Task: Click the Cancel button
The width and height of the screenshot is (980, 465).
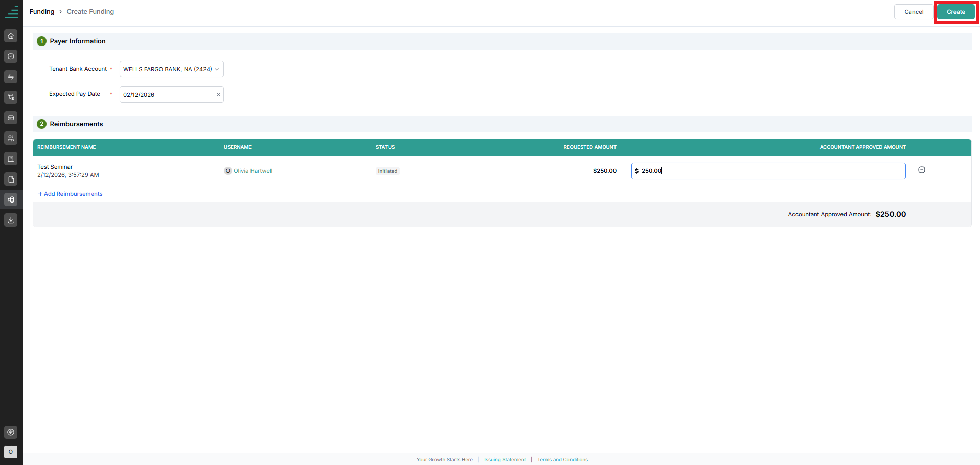Action: tap(914, 12)
